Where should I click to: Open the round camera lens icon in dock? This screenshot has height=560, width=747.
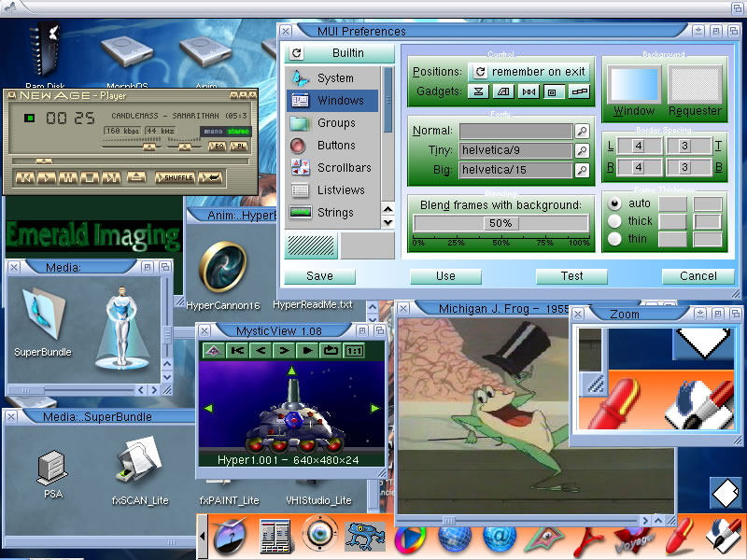(319, 534)
